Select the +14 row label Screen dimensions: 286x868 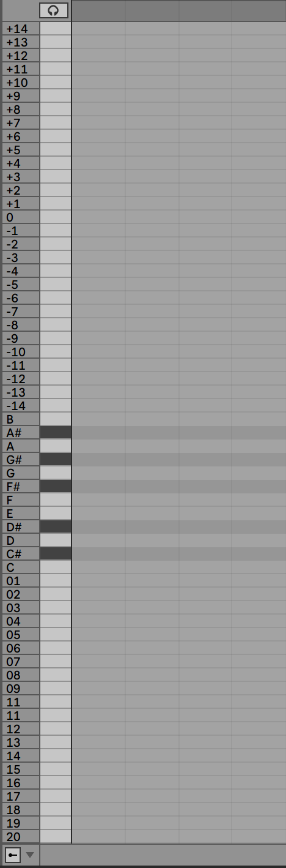[17, 29]
